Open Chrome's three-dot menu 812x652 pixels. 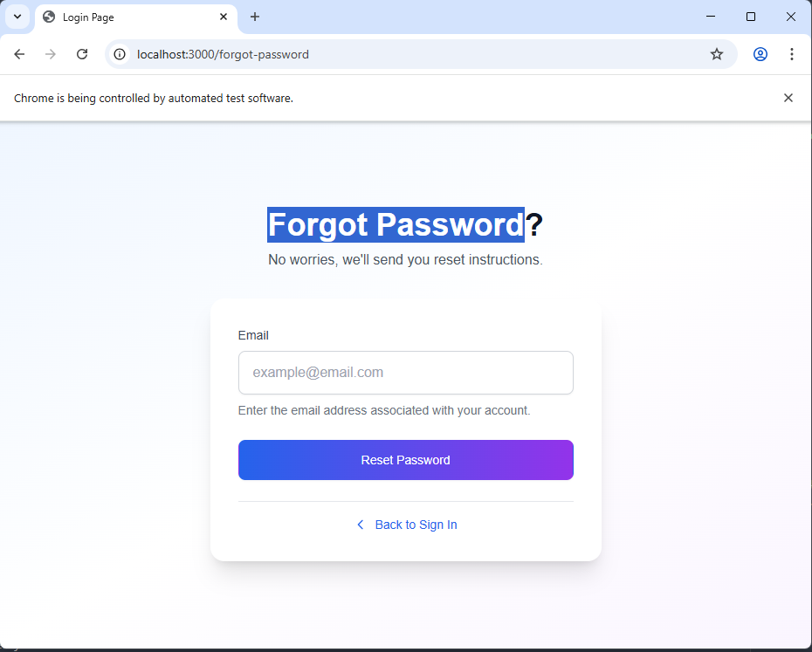tap(792, 54)
